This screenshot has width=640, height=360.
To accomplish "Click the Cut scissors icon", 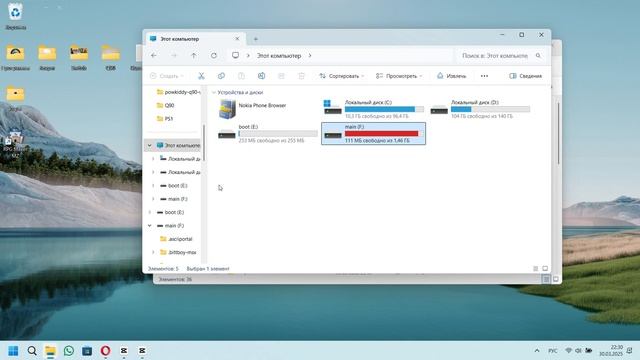I will pyautogui.click(x=201, y=76).
